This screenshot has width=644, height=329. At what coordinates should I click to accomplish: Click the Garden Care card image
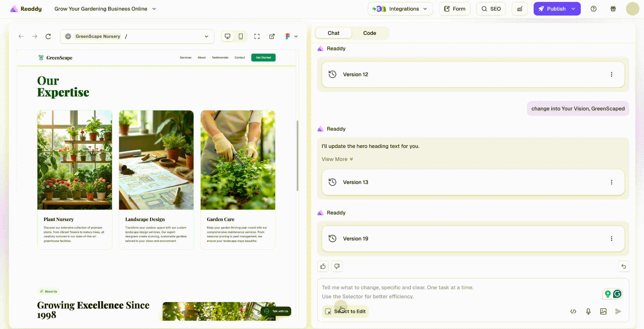tap(238, 160)
